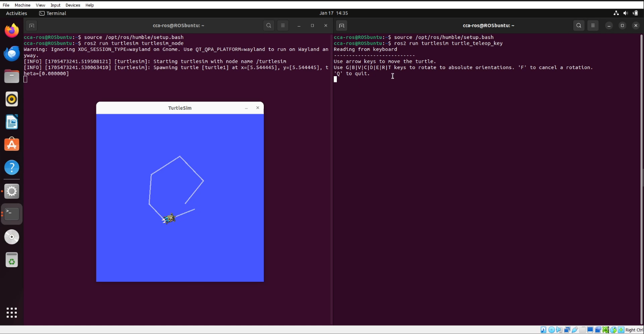Open hamburger menu in left terminal

(283, 26)
